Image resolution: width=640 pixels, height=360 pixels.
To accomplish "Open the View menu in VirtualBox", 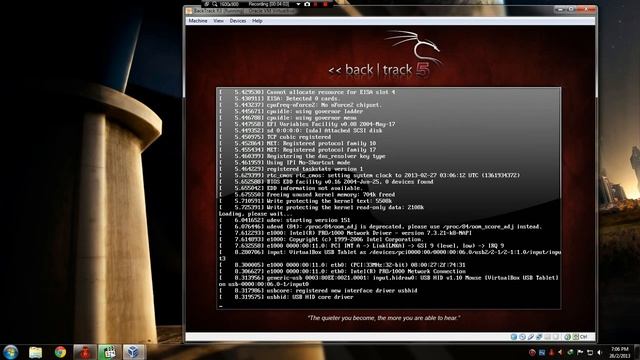I will click(x=218, y=21).
